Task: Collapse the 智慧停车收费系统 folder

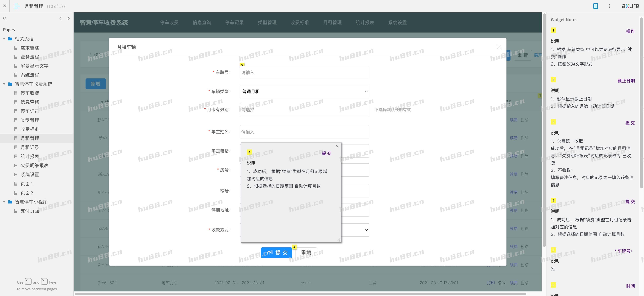Action: (4, 84)
